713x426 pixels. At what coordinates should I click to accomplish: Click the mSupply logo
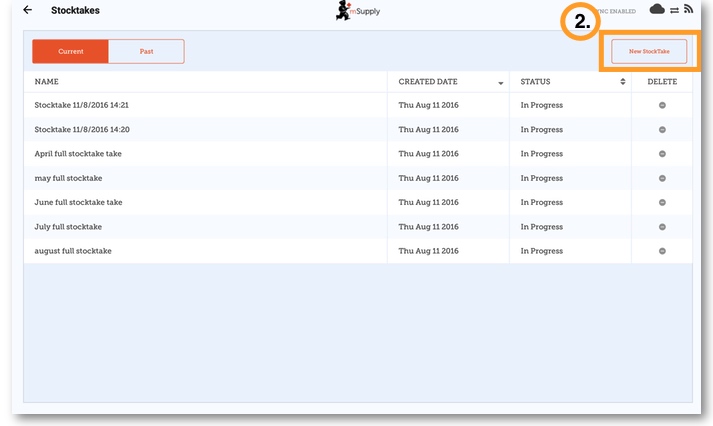357,11
